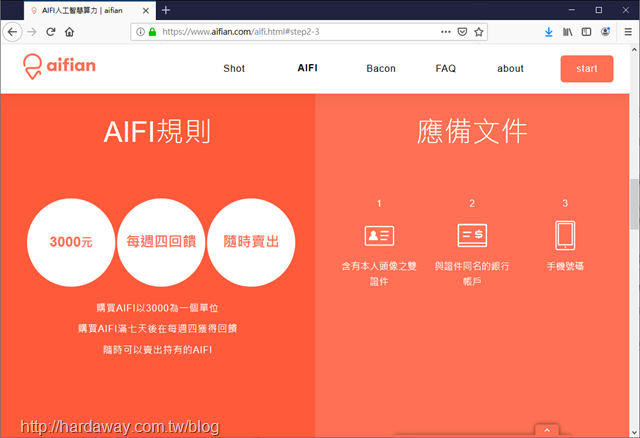Viewport: 640px width, 438px height.
Task: Click the 購買AIFI以3000為一個單位 text
Action: (157, 308)
